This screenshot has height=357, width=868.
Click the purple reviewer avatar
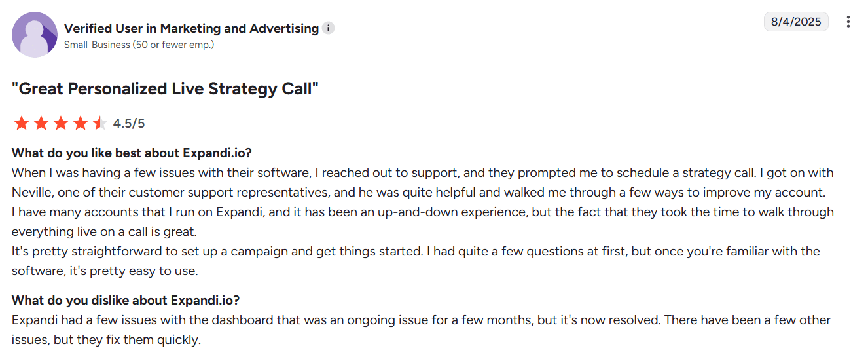35,35
